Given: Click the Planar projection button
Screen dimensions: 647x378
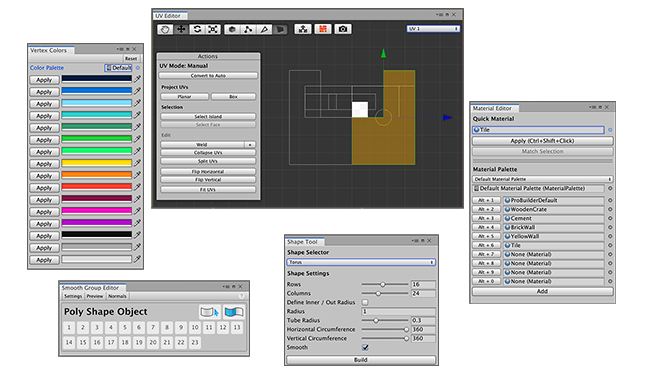Looking at the screenshot, I should point(184,97).
